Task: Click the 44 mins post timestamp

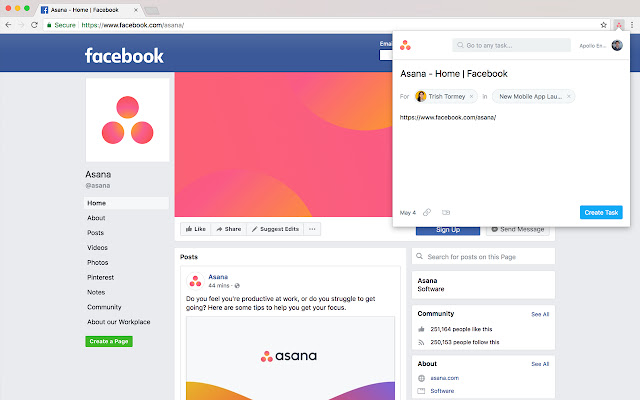Action: point(218,286)
